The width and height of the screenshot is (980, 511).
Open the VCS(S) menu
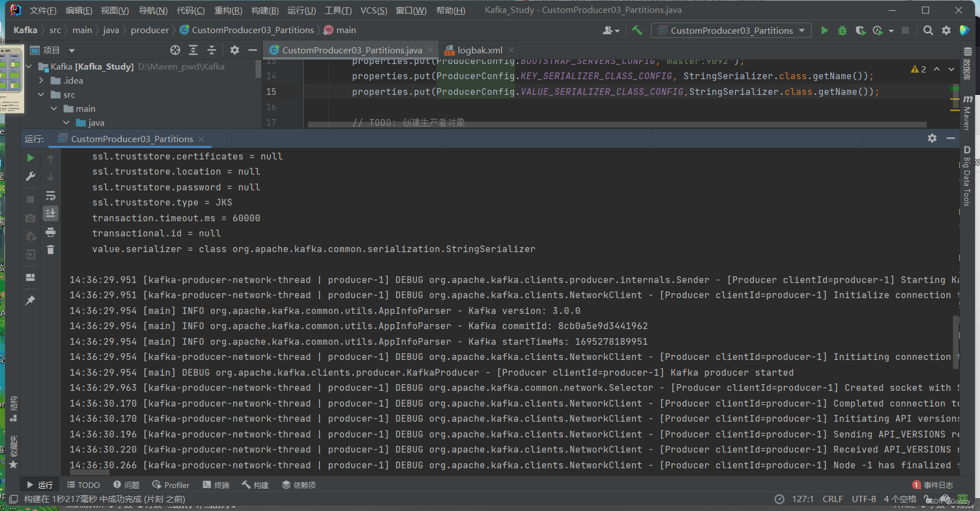pos(374,11)
